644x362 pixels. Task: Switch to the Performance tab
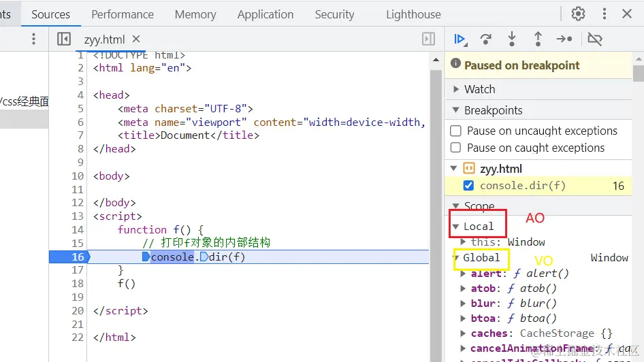pyautogui.click(x=123, y=14)
